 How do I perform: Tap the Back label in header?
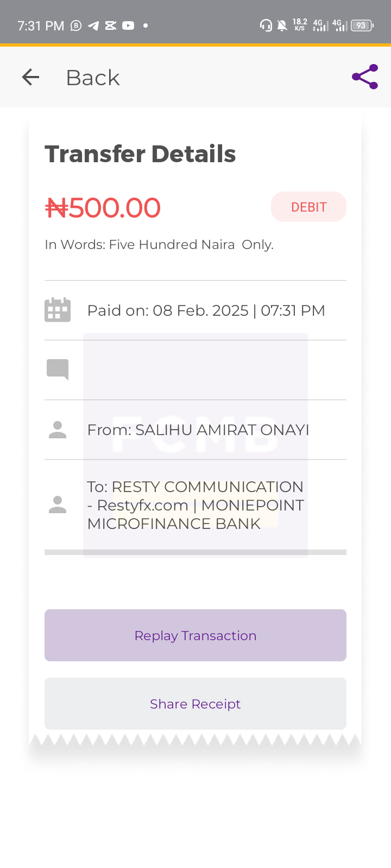click(93, 78)
